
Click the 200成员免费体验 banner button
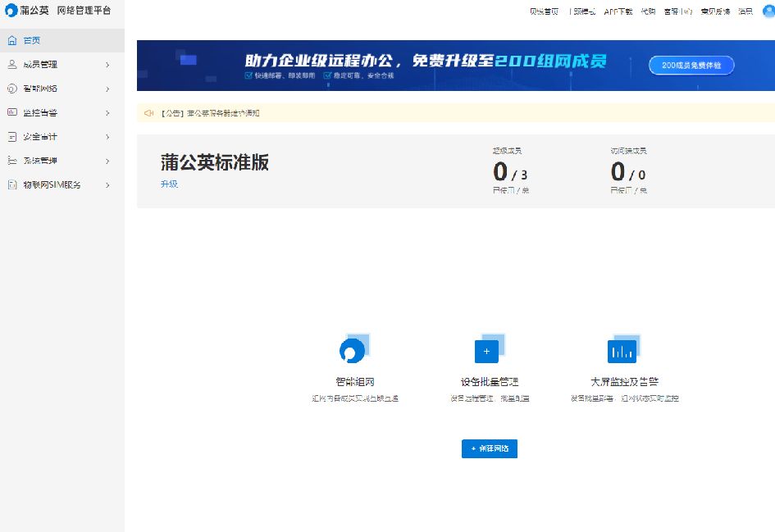tap(691, 66)
